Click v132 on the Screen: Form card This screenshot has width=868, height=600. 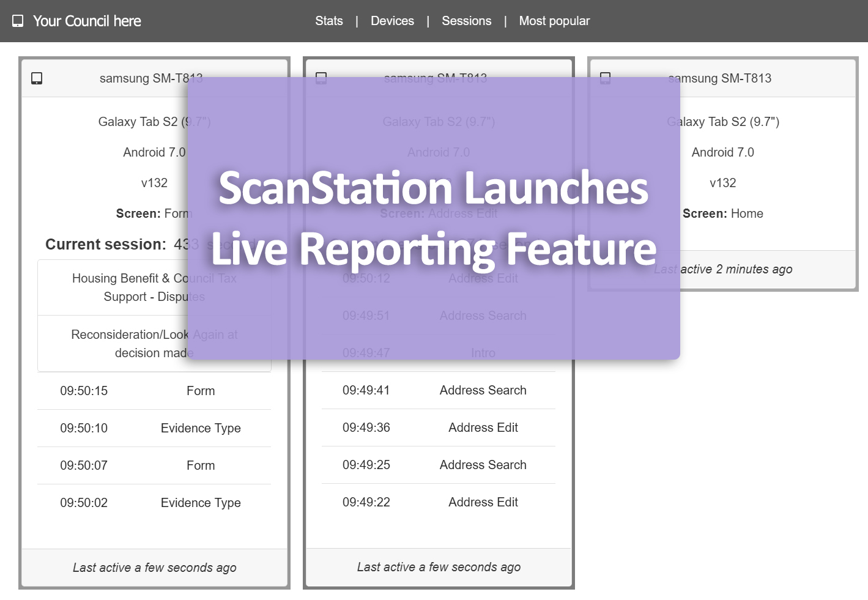(154, 183)
